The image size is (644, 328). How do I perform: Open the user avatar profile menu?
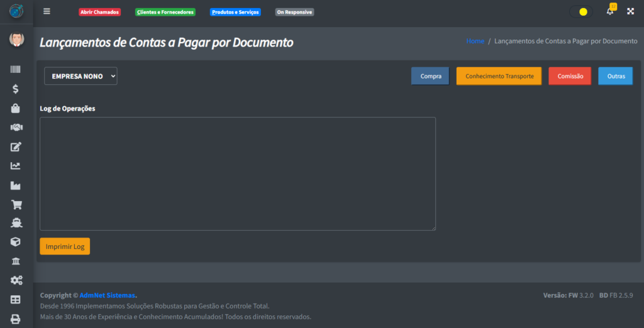(16, 40)
